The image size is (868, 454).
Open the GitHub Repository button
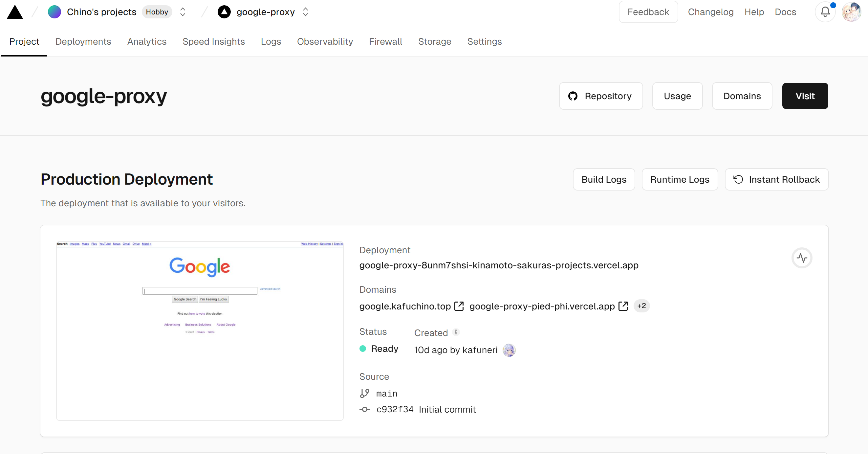click(x=601, y=96)
